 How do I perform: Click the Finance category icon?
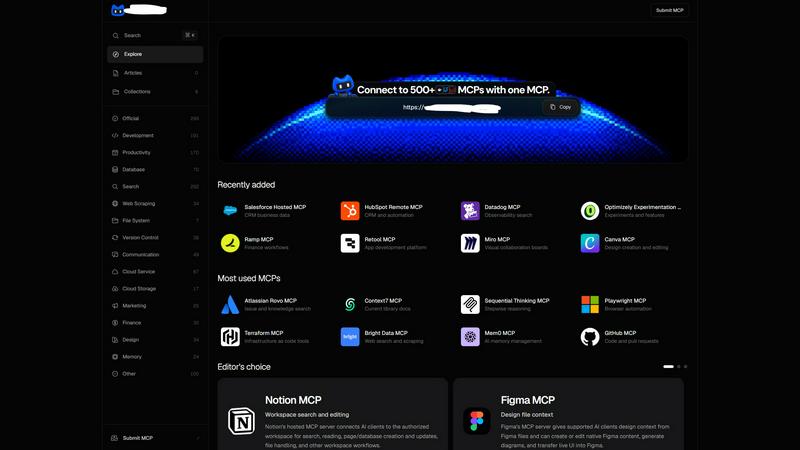click(115, 323)
